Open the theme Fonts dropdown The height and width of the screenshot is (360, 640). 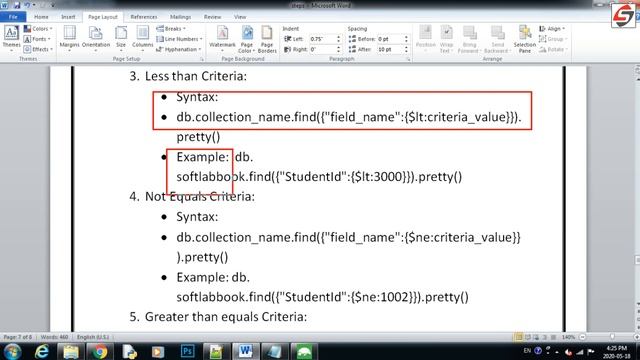(x=37, y=39)
